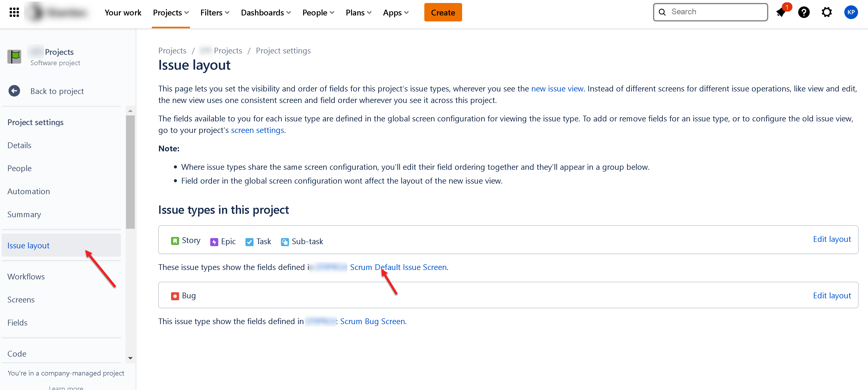Click the sidebar scrollbar down arrow
The width and height of the screenshot is (868, 390).
(x=130, y=358)
